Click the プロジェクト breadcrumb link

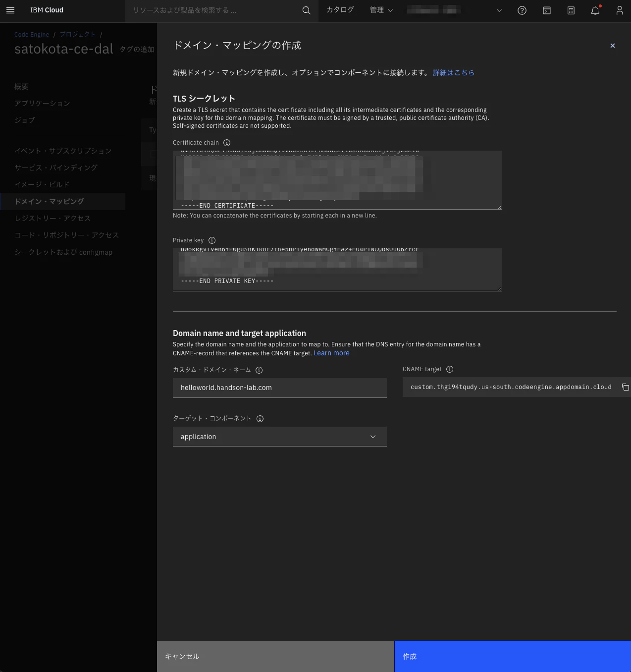[77, 35]
